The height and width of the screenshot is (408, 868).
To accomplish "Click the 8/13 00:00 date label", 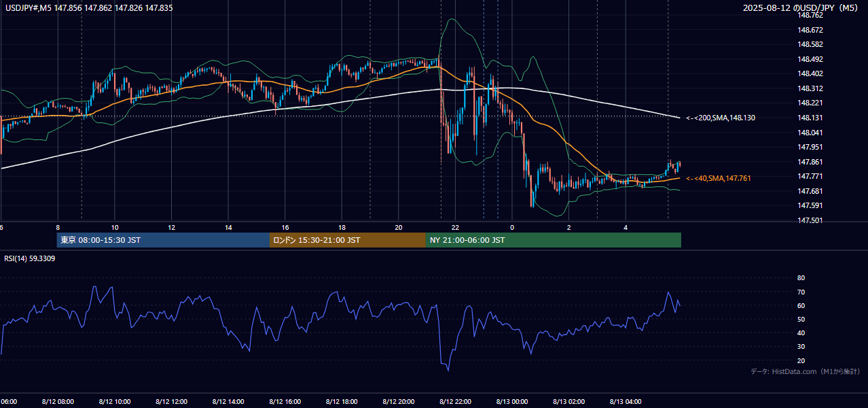I will coord(512,402).
